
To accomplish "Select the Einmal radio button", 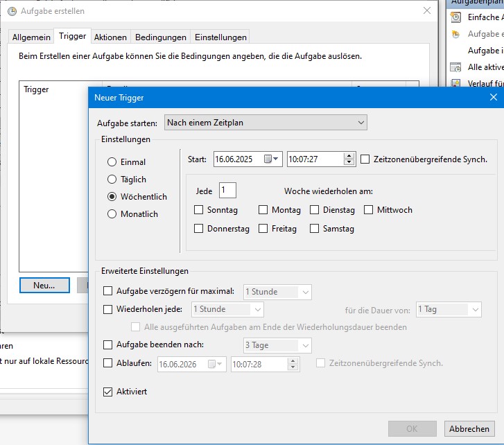I will [x=112, y=162].
